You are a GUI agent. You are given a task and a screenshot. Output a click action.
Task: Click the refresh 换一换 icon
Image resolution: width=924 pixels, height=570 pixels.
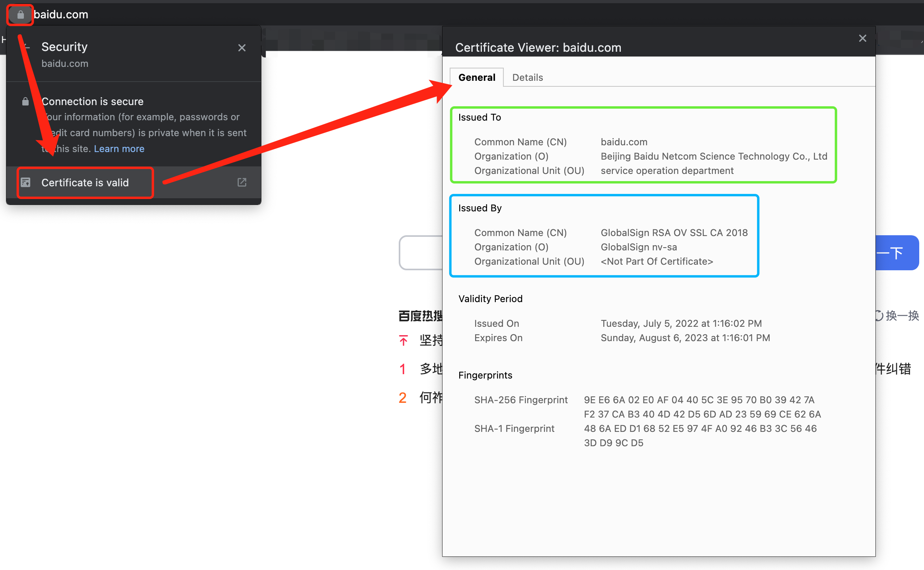[879, 316]
